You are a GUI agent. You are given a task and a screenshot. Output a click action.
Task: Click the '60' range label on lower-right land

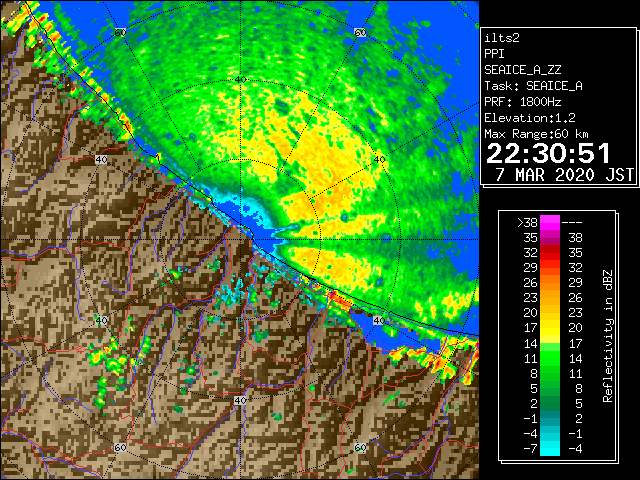click(x=360, y=447)
